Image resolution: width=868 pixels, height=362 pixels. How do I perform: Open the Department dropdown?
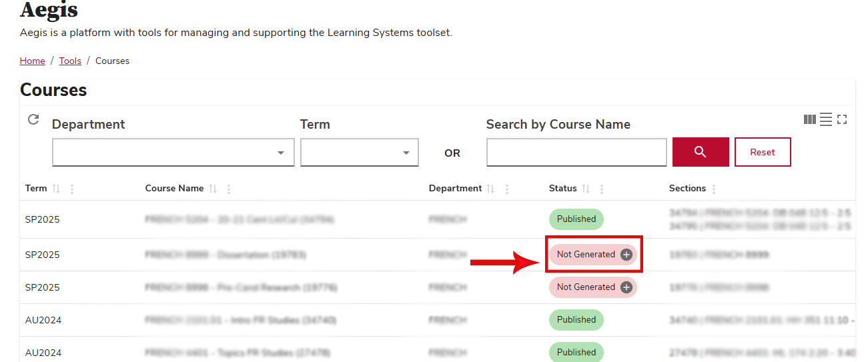173,153
